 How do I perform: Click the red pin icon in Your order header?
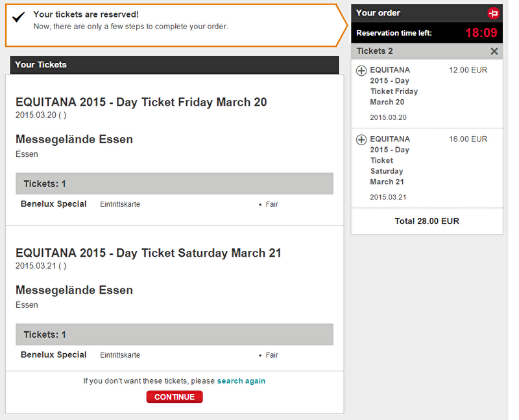point(493,13)
